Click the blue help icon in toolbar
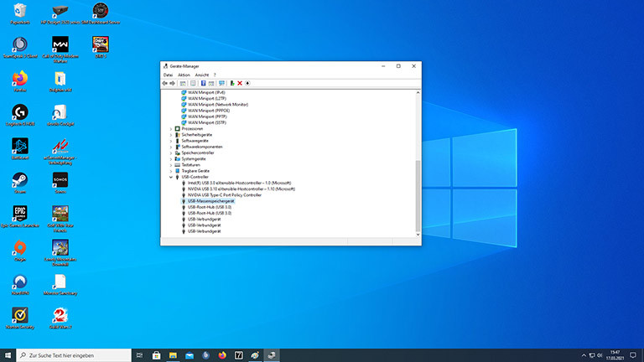644x362 pixels. pos(202,83)
